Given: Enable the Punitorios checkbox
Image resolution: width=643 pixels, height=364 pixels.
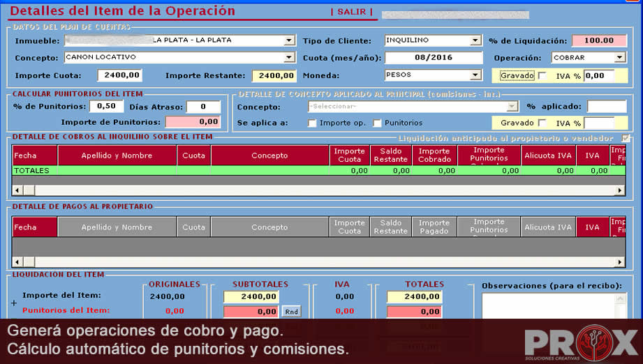Looking at the screenshot, I should click(378, 123).
